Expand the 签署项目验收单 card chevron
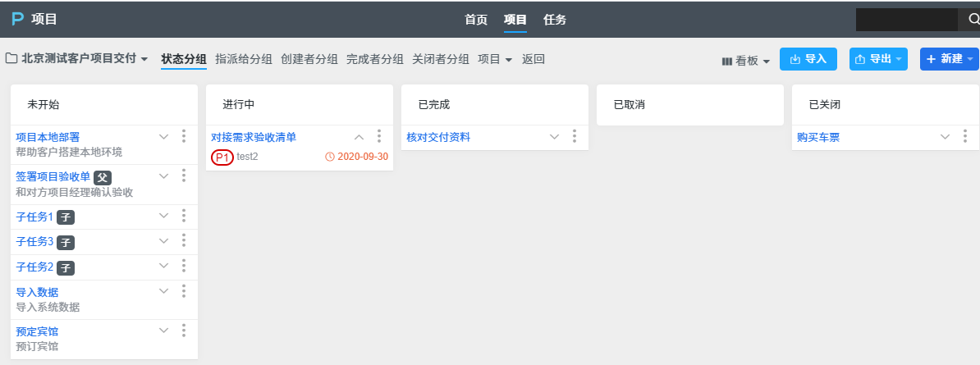This screenshot has width=980, height=365. pyautogui.click(x=163, y=176)
